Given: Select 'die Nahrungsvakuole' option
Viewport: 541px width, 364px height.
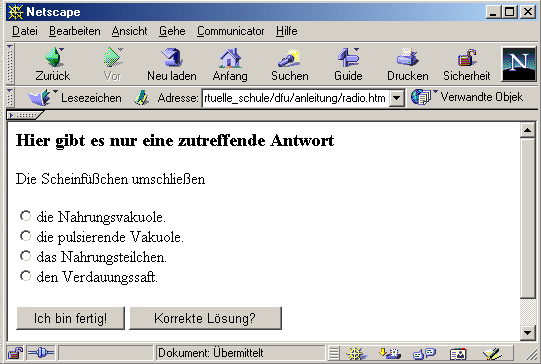Looking at the screenshot, I should [x=25, y=216].
